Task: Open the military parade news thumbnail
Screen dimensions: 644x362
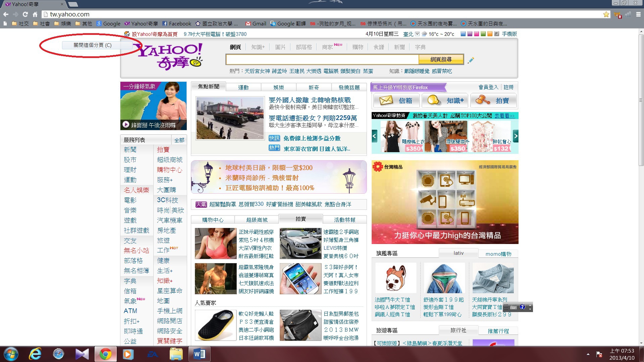Action: (x=230, y=118)
